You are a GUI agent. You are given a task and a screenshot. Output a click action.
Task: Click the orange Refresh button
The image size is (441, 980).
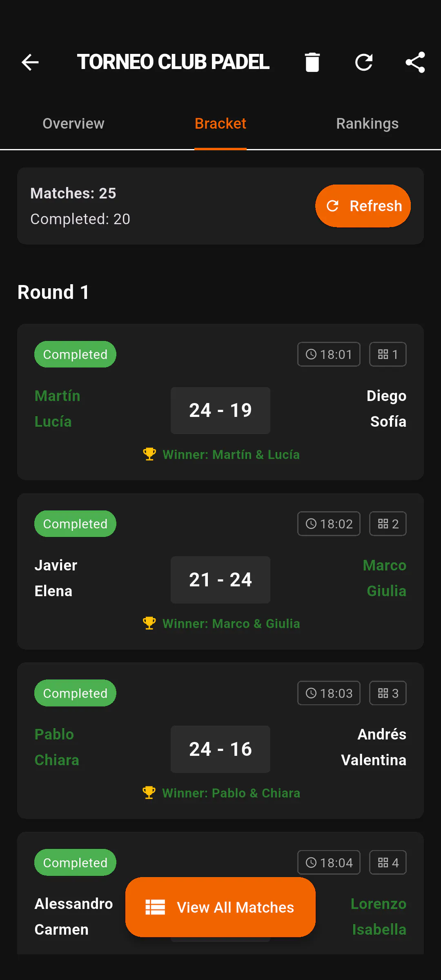click(x=363, y=206)
